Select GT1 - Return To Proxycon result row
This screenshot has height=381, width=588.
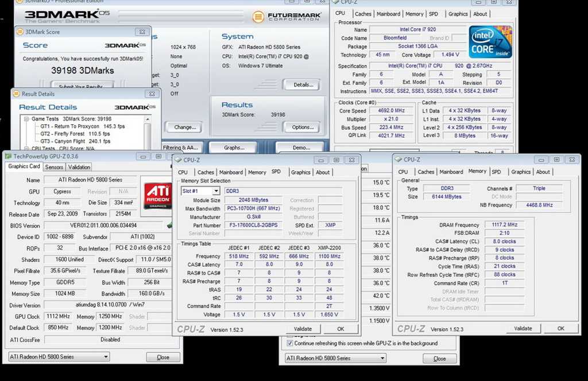pyautogui.click(x=83, y=126)
